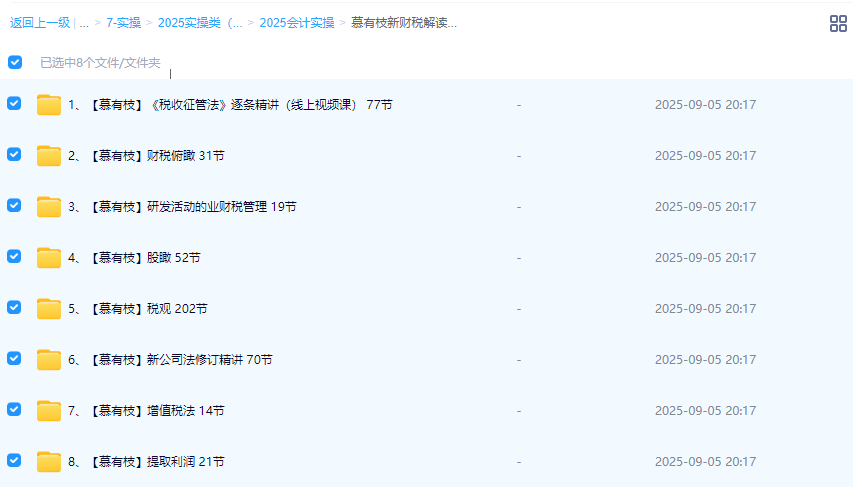Open folder icon for 研发活动的业财税管理
The image size is (862, 496).
coord(49,207)
